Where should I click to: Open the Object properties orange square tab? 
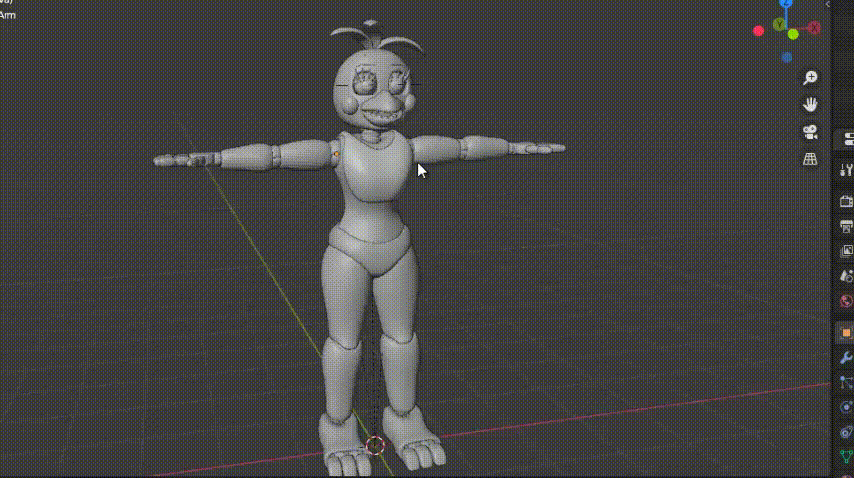click(x=846, y=333)
